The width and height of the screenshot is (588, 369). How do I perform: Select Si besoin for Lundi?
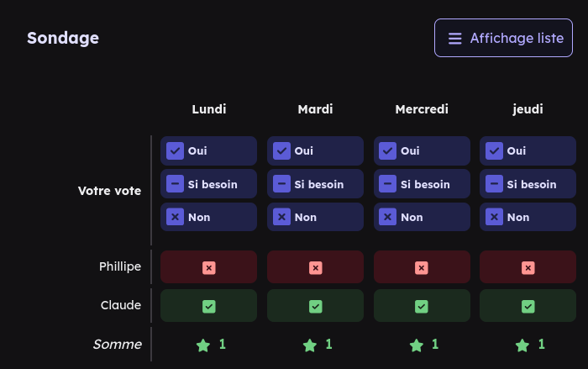tap(208, 184)
